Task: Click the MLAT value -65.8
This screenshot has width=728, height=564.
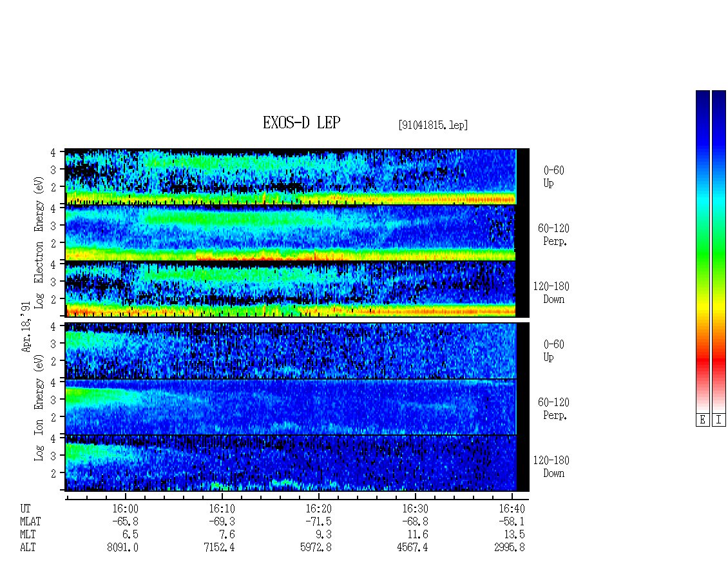Action: (125, 521)
